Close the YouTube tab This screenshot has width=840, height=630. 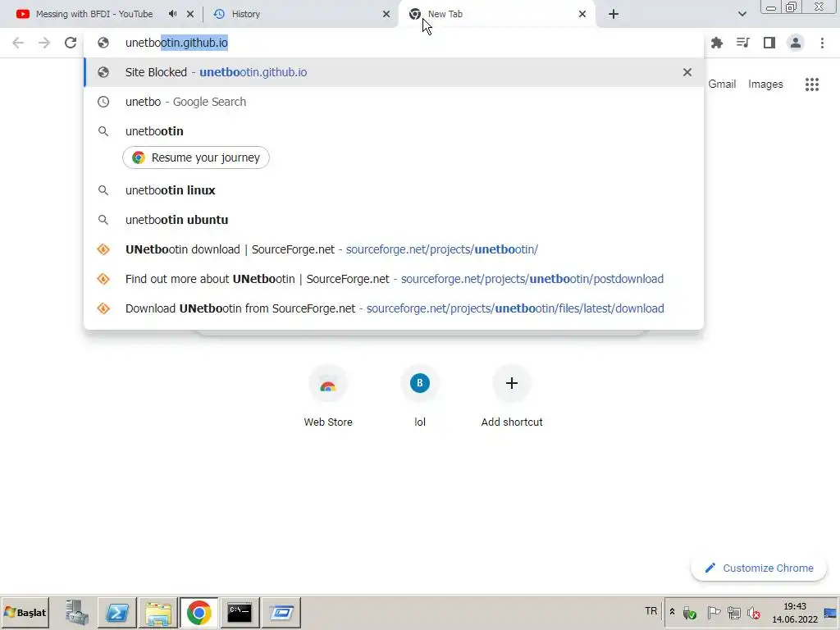click(190, 15)
